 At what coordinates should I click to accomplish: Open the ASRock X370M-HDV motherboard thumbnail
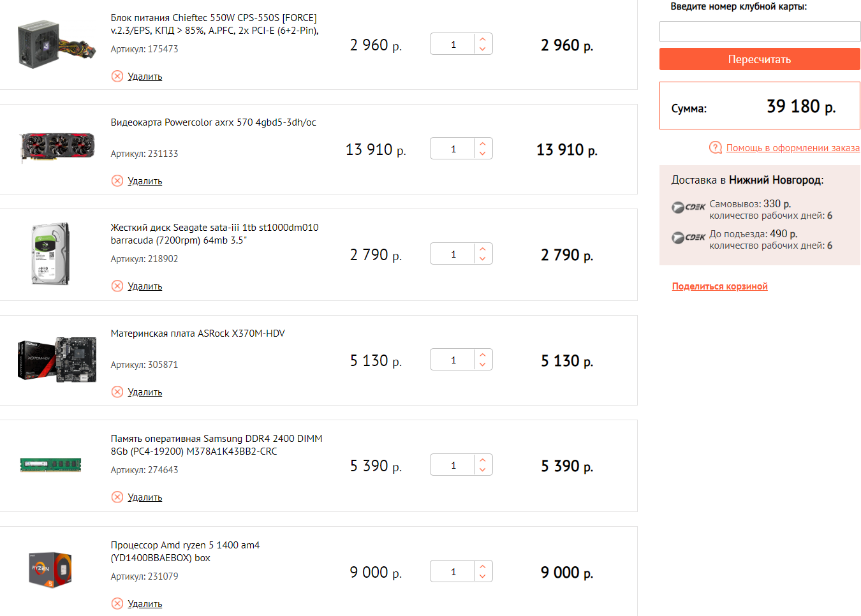tap(57, 360)
